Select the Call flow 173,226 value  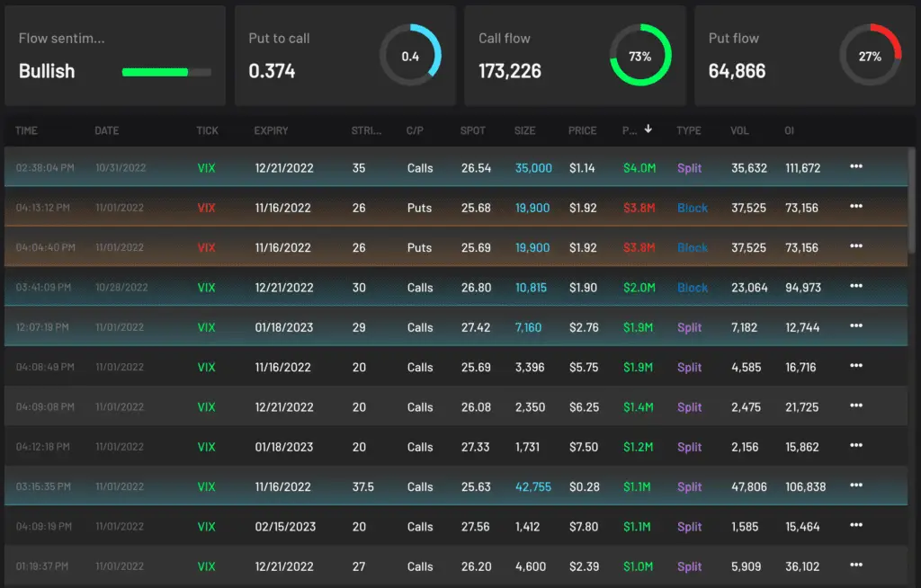[509, 71]
